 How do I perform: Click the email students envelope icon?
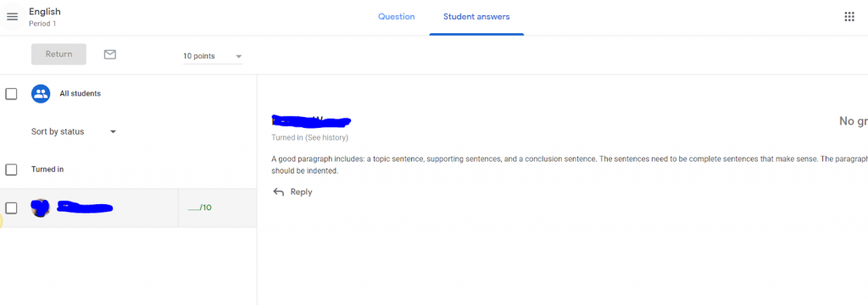(110, 54)
